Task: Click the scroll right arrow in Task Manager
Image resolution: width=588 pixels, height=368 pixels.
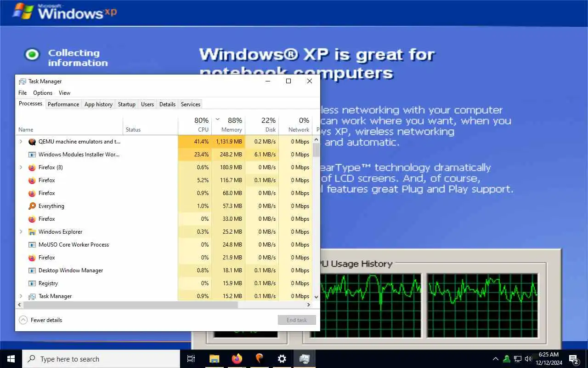Action: [309, 305]
